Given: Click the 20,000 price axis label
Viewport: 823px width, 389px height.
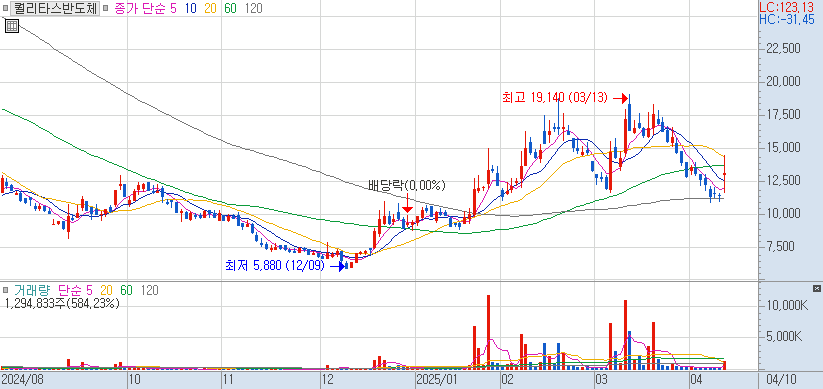Looking at the screenshot, I should tap(783, 82).
